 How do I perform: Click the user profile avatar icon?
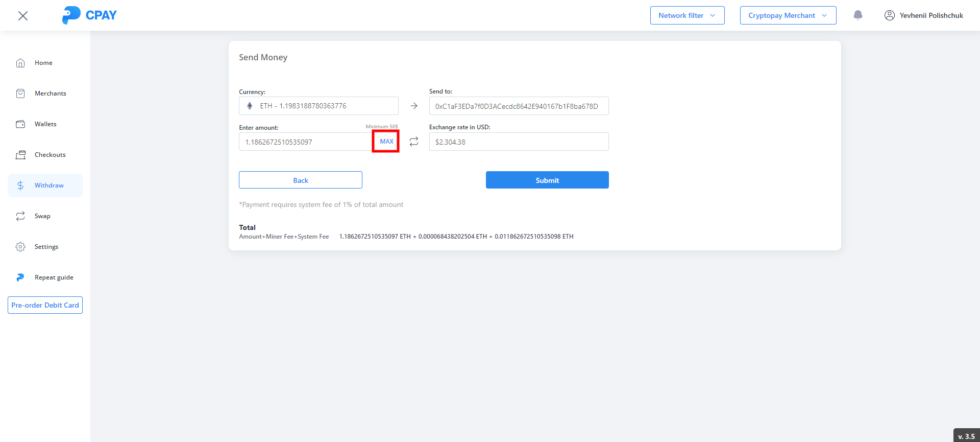pyautogui.click(x=889, y=15)
